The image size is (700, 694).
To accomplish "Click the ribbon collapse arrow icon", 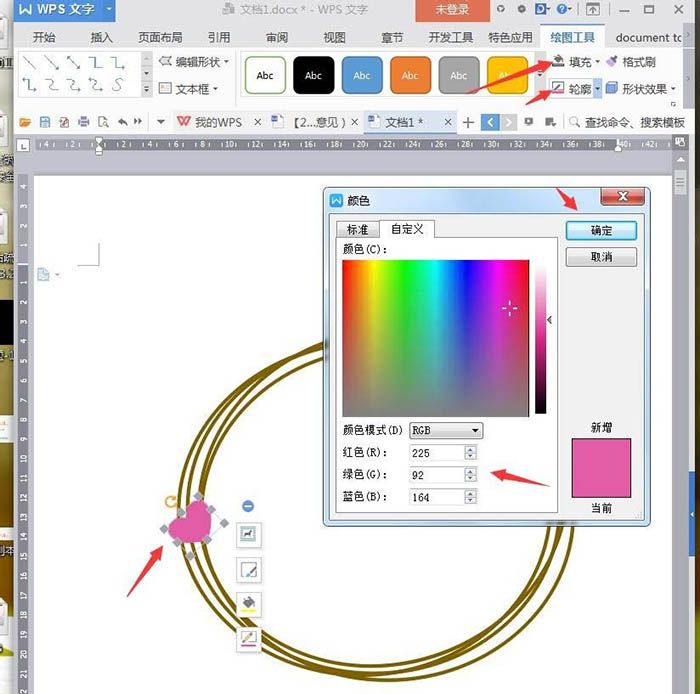I will click(x=592, y=9).
